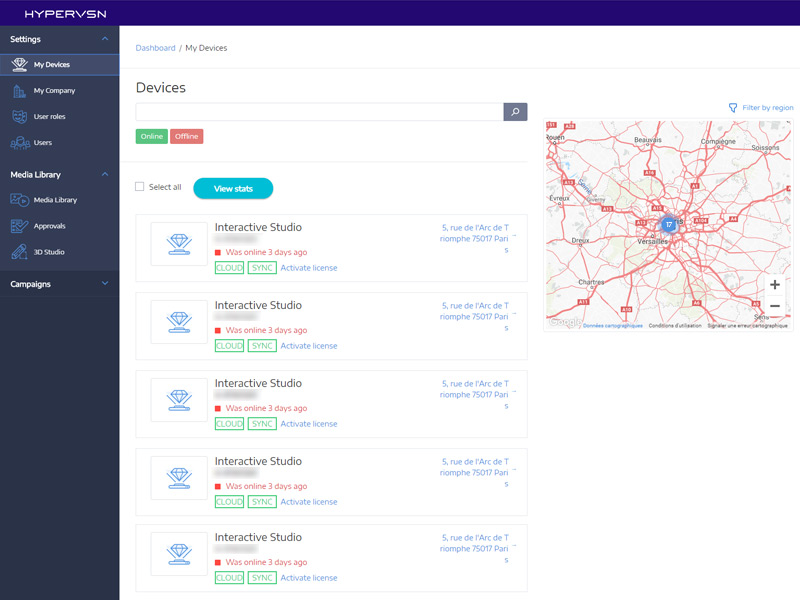Screen dimensions: 800x600
Task: Click the Media Library film icon
Action: 19,200
